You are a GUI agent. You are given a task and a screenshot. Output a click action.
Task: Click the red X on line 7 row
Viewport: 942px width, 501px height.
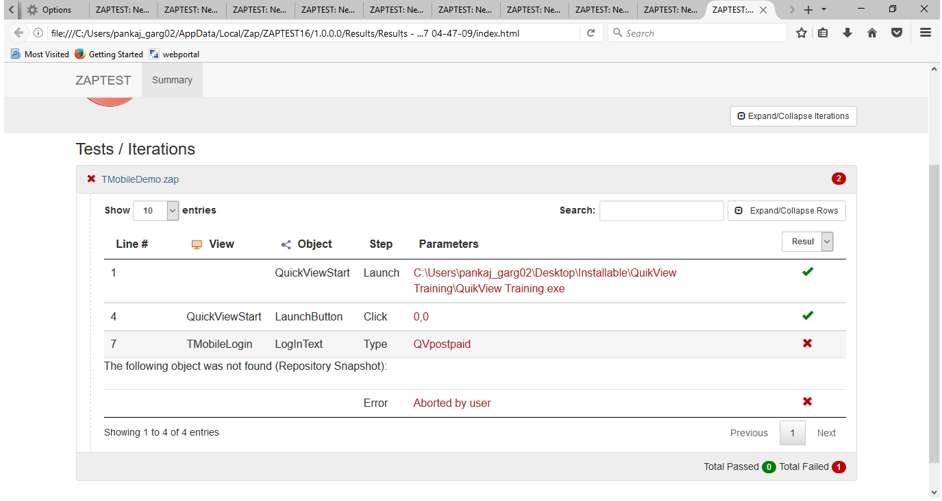[807, 343]
